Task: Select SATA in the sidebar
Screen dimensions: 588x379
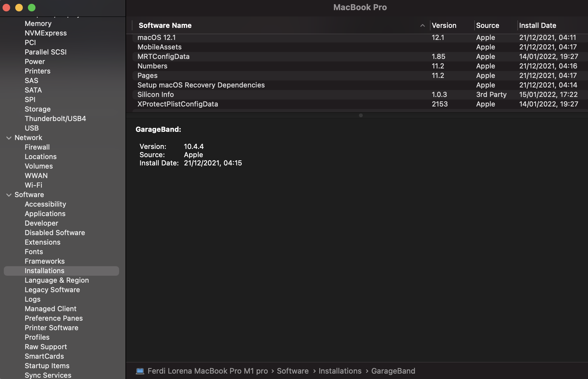Action: pyautogui.click(x=33, y=90)
